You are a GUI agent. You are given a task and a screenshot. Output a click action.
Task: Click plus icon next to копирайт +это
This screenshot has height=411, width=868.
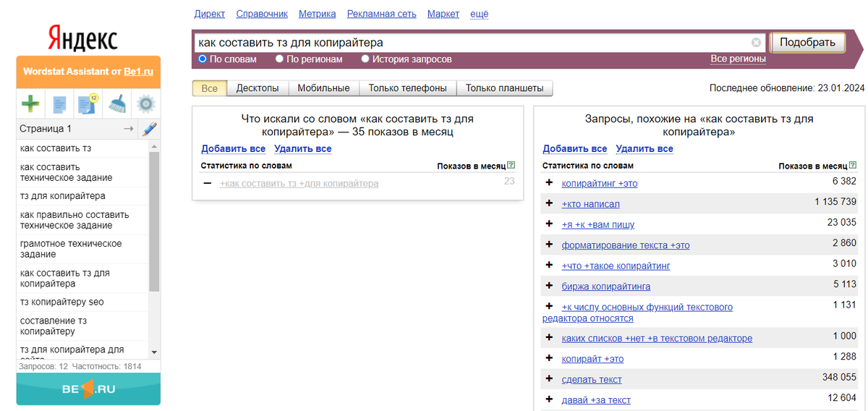pyautogui.click(x=549, y=358)
